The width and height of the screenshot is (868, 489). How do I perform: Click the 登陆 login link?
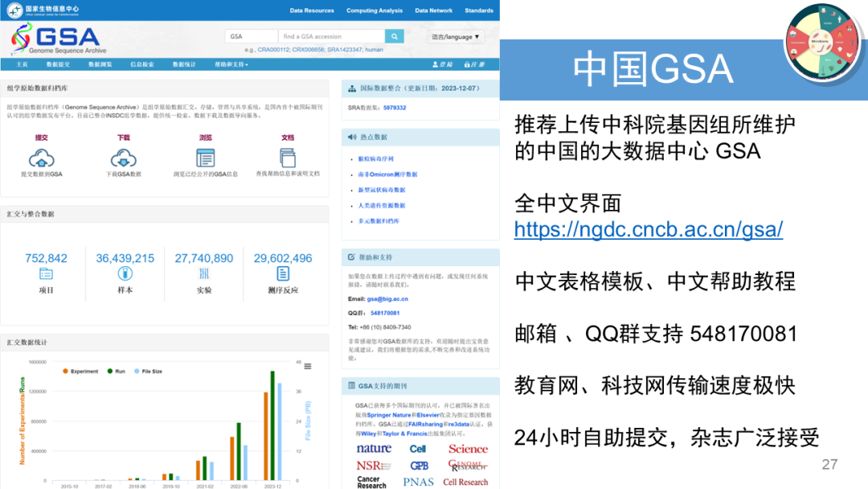pos(442,65)
